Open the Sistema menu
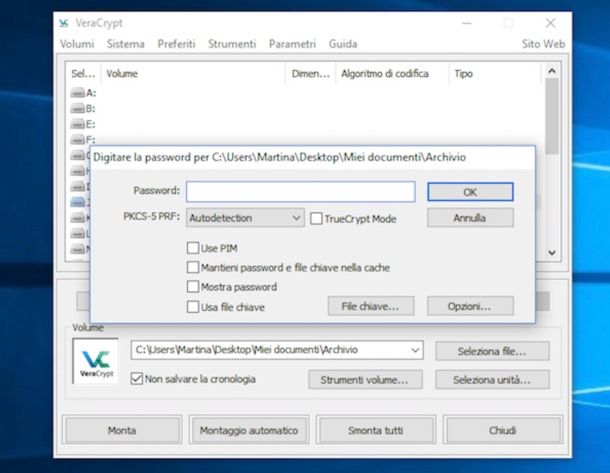This screenshot has width=610, height=473. click(126, 44)
